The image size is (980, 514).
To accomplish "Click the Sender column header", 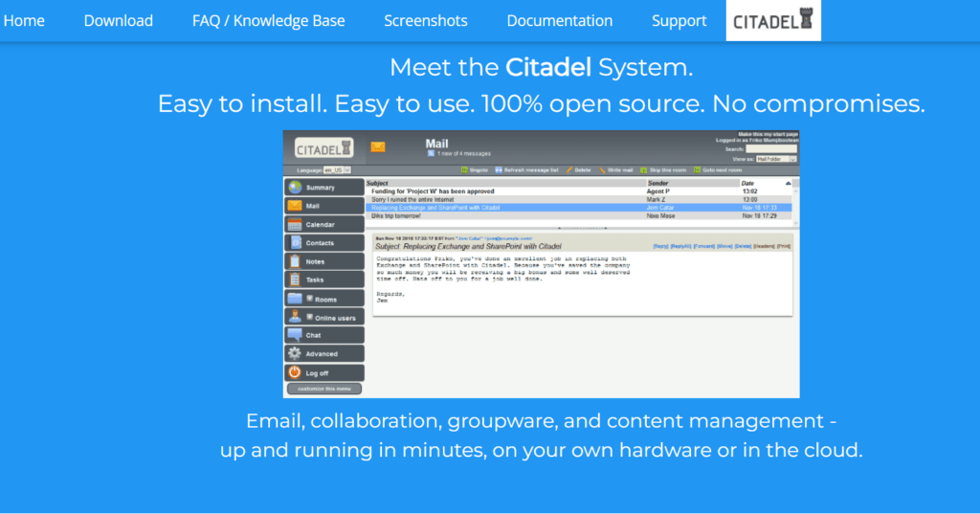I will 658,183.
